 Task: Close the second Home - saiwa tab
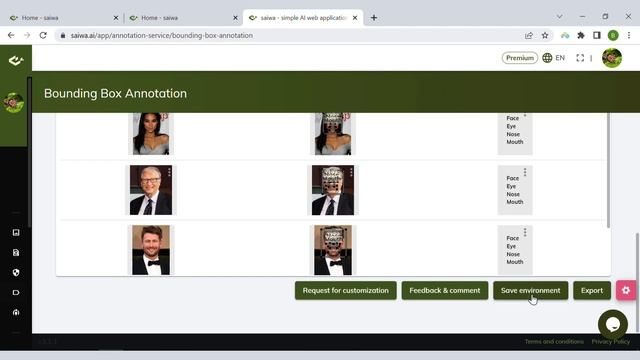[x=236, y=18]
